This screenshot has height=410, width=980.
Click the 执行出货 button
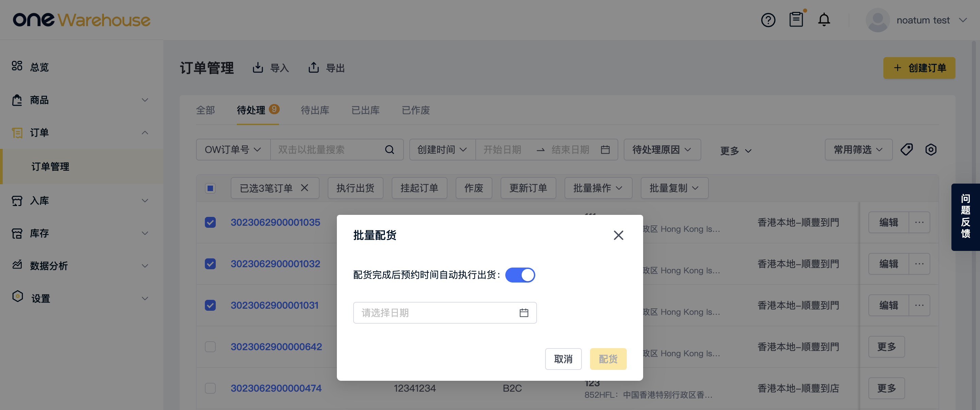click(x=355, y=188)
